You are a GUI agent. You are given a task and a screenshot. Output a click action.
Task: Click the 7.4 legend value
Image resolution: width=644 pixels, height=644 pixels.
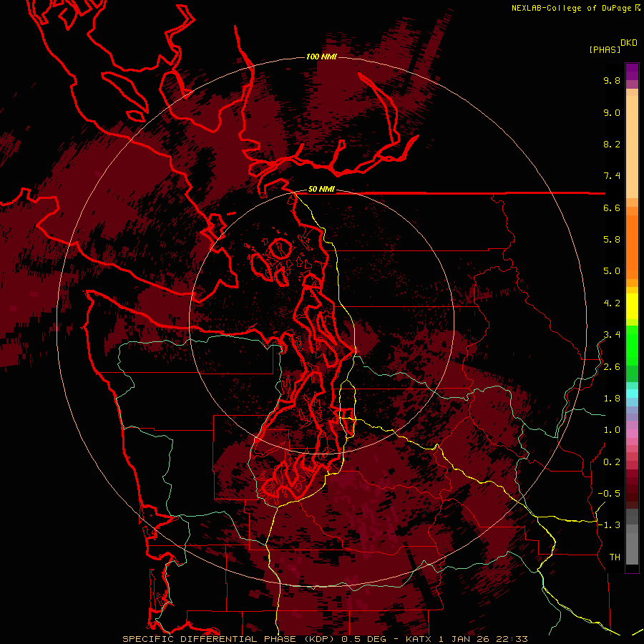point(612,176)
